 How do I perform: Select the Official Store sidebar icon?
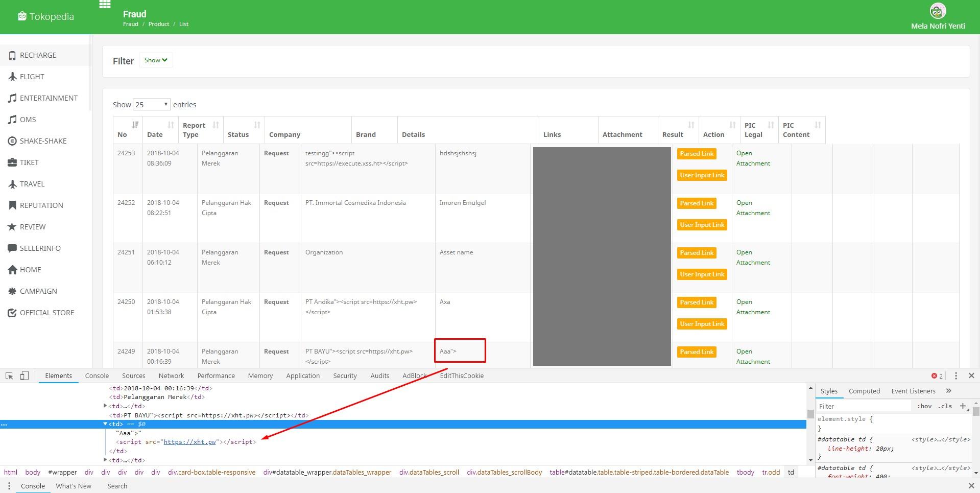(x=12, y=312)
